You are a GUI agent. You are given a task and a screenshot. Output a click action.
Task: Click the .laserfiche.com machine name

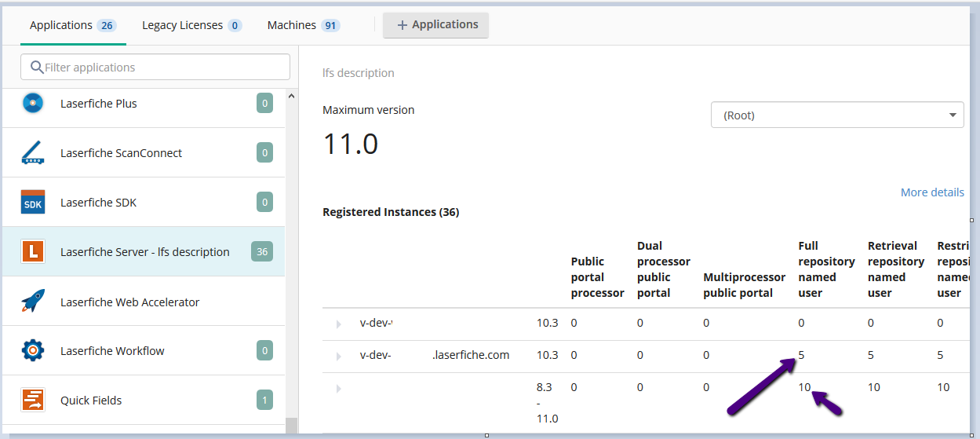coord(471,355)
